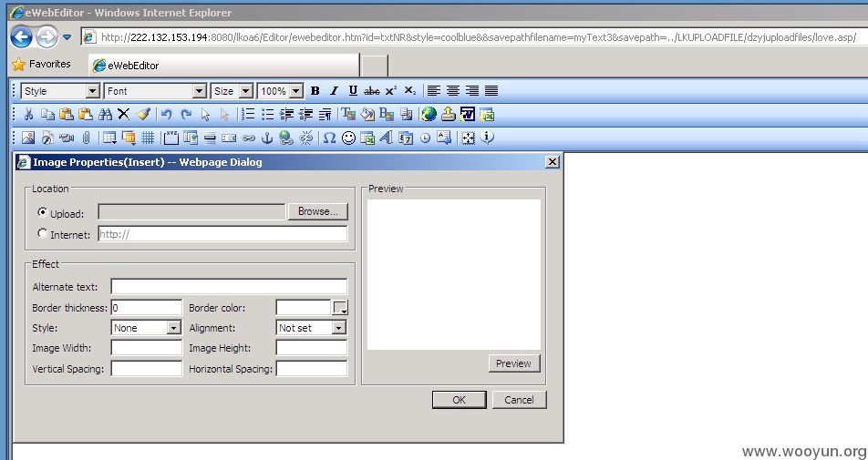This screenshot has height=460, width=868.
Task: Click the paint bucket background color icon
Action: (x=367, y=115)
